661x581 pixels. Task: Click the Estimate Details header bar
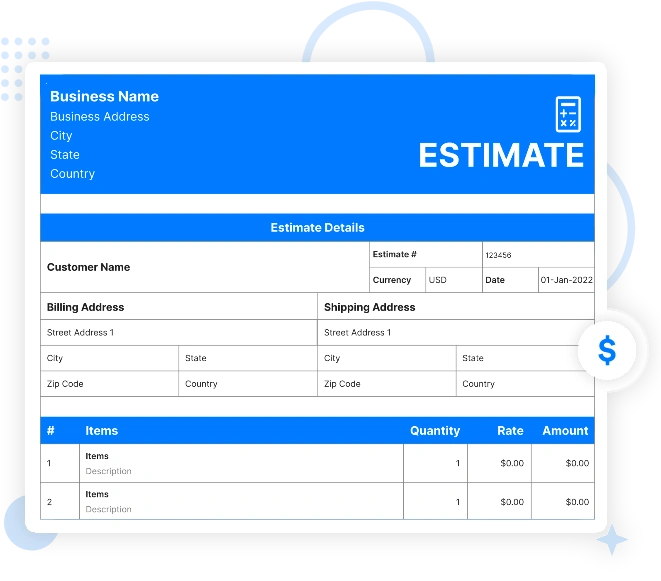[x=317, y=228]
